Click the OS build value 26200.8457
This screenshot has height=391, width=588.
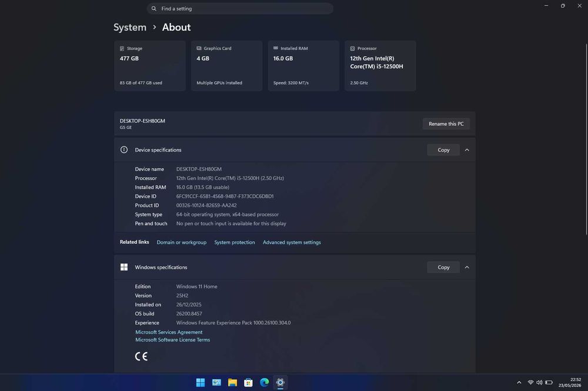pos(189,313)
